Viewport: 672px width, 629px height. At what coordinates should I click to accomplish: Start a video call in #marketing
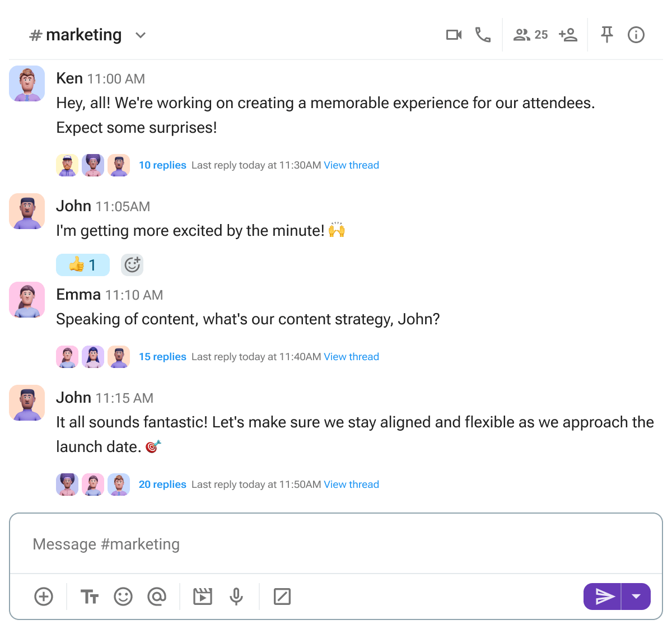point(454,34)
